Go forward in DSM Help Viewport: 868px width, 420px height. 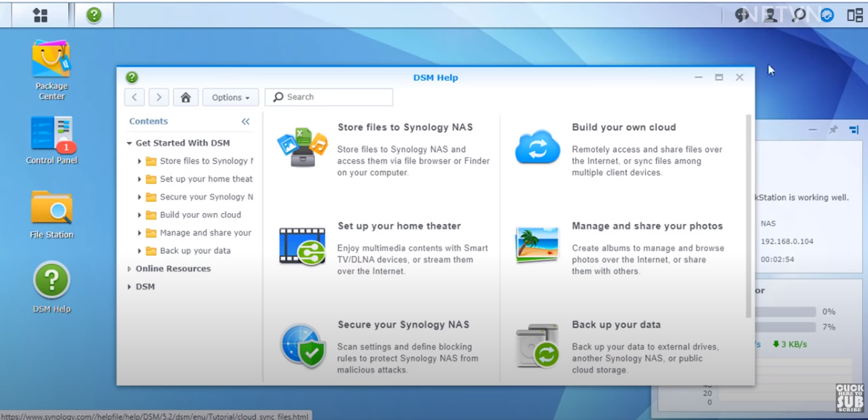point(159,97)
